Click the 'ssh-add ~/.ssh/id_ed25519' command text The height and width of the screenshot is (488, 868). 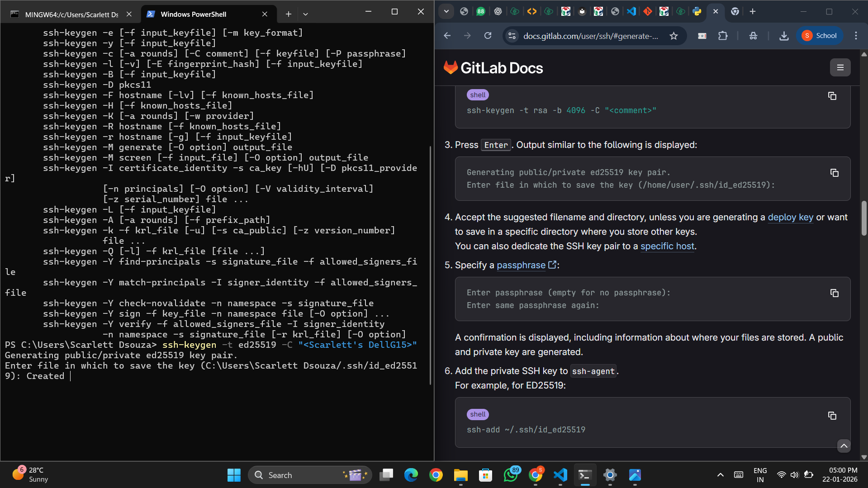526,430
